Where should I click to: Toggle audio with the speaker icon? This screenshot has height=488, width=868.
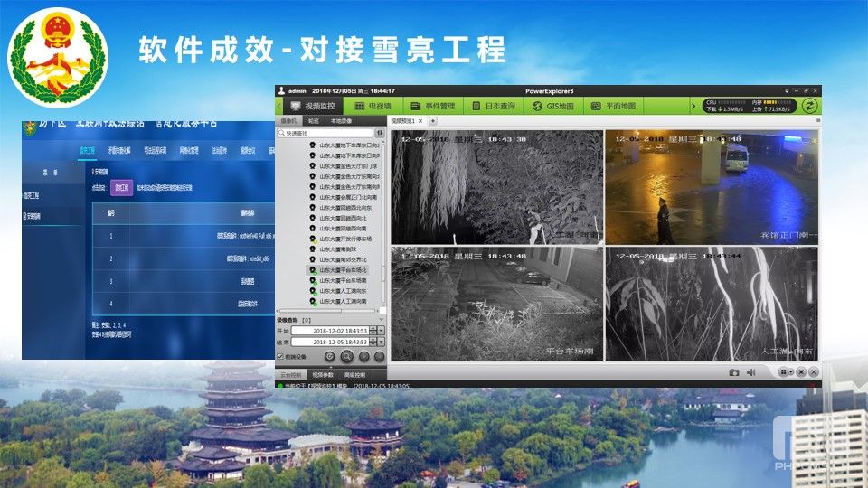tap(751, 372)
